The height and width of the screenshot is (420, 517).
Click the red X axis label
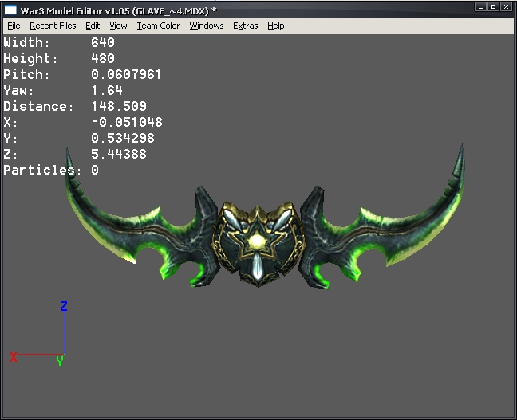[x=14, y=357]
